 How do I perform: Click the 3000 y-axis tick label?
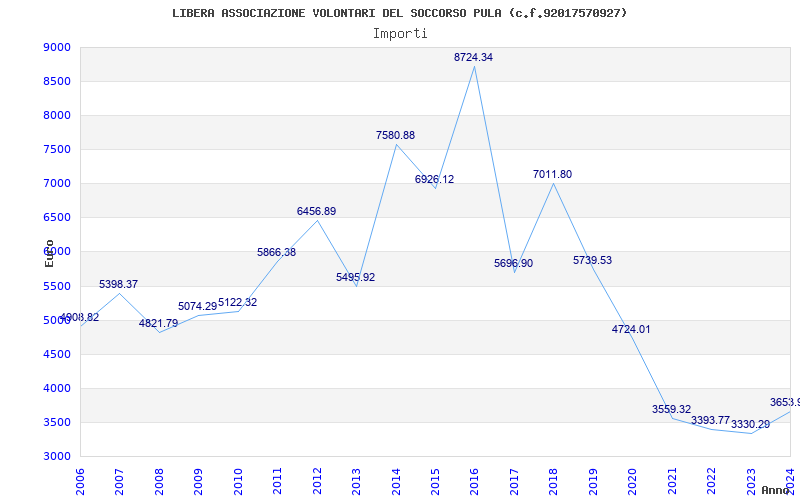pos(57,457)
